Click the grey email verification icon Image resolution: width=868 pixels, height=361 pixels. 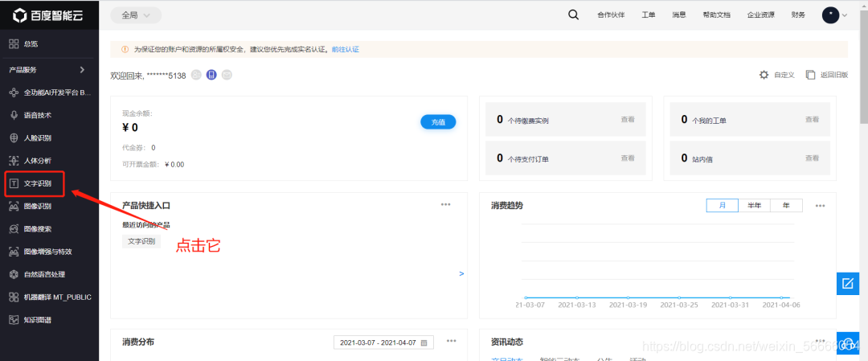click(x=227, y=76)
